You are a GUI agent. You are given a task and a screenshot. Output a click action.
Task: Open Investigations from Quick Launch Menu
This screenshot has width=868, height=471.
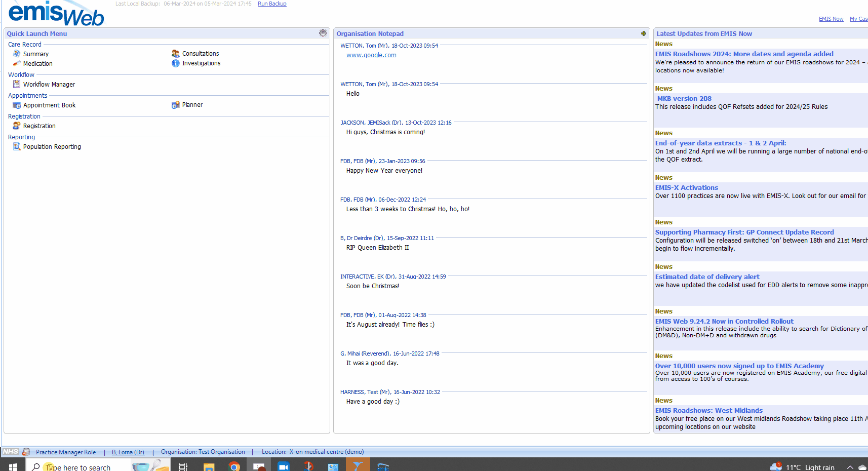(202, 63)
